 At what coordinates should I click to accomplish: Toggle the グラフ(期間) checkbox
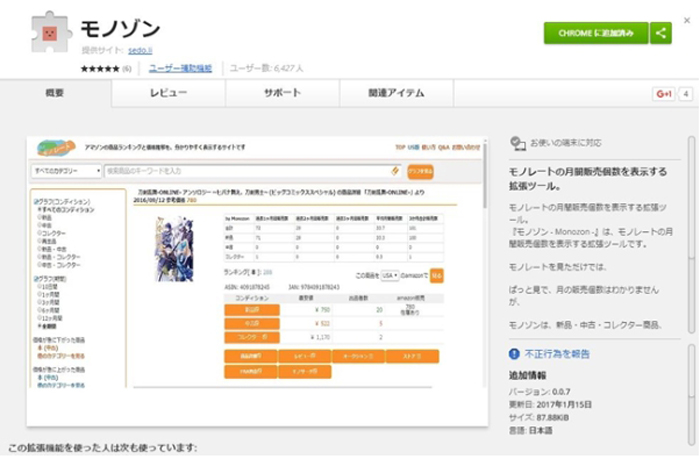pos(36,279)
